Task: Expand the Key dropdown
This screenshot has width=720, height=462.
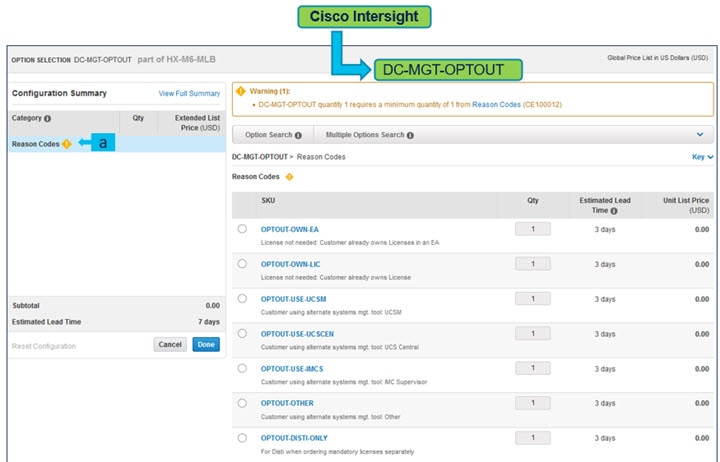Action: 703,157
